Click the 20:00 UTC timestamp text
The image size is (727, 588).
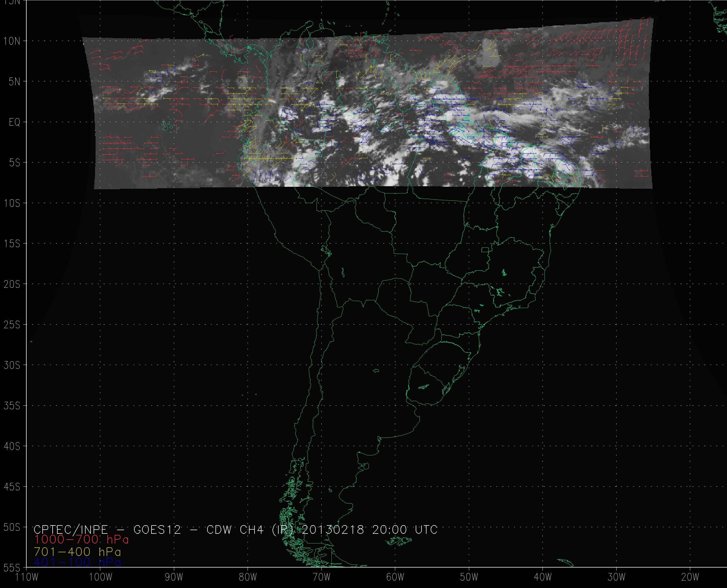tap(405, 529)
